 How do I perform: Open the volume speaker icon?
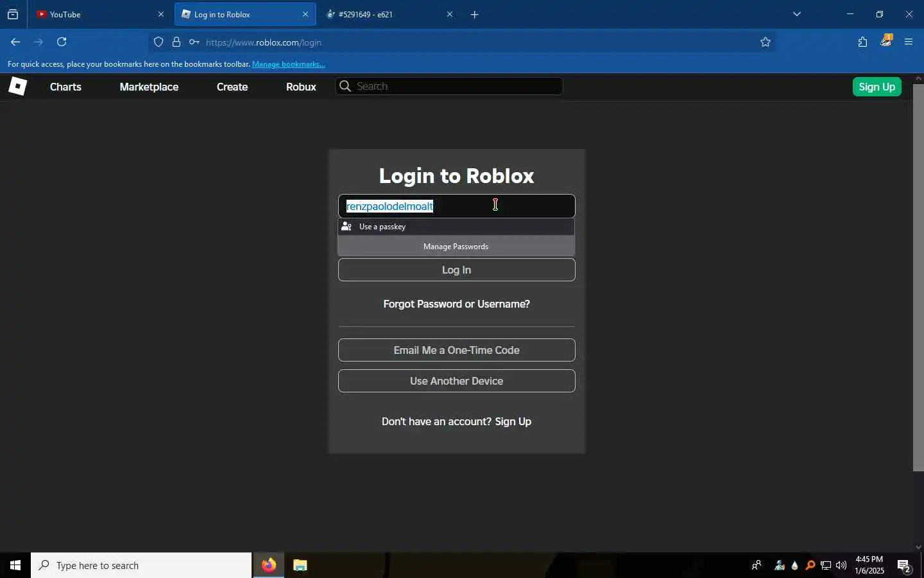[841, 565]
